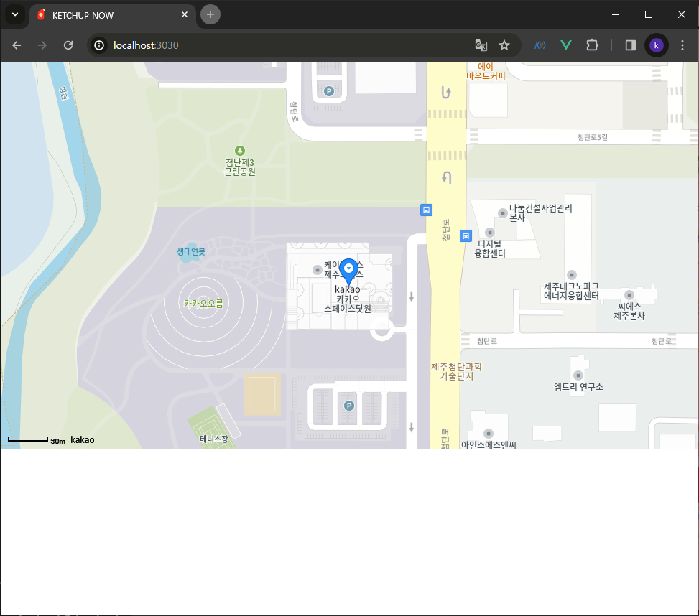699x616 pixels.
Task: Click the lower parking lot P icon
Action: coord(349,406)
